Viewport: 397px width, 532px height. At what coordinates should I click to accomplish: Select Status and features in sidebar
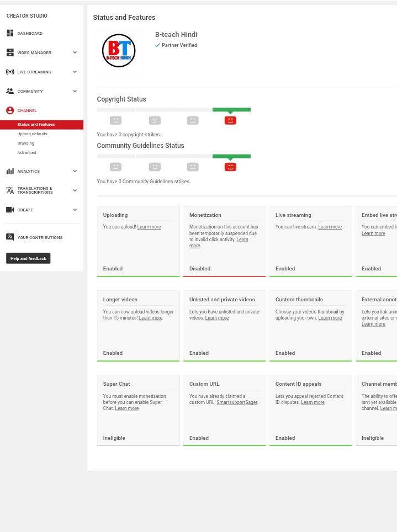pos(41,125)
